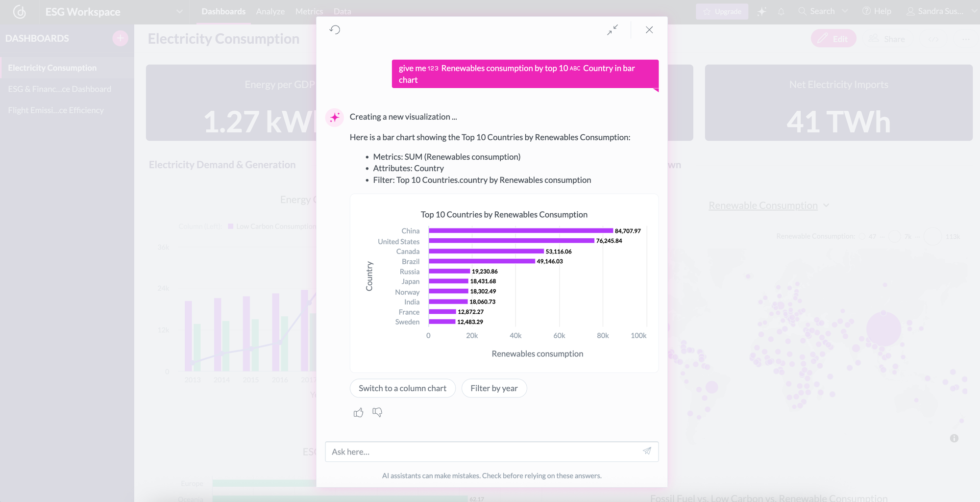Click Switch to a column chart
The image size is (980, 502).
(x=402, y=388)
